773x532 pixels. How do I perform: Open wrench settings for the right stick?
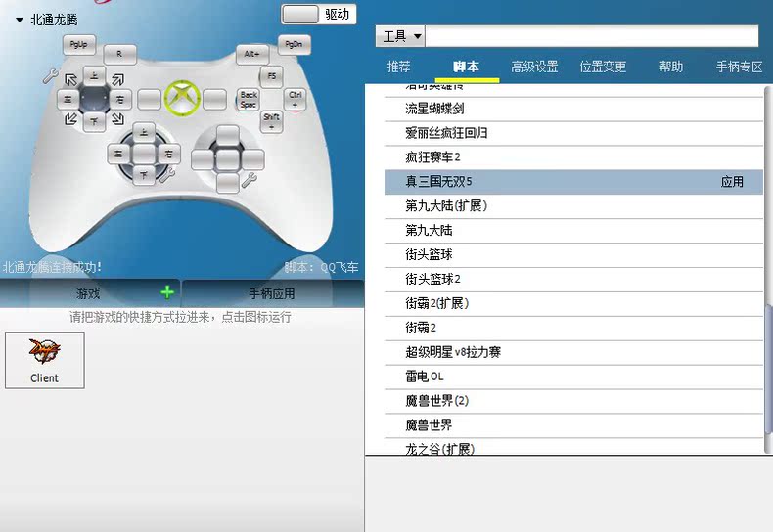coord(250,180)
